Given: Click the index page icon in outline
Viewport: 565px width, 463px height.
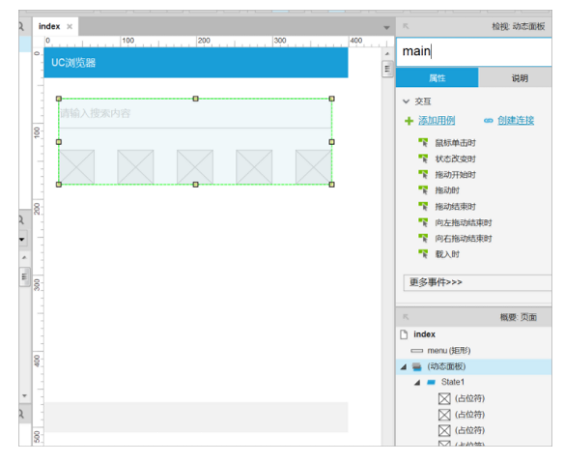Looking at the screenshot, I should click(404, 334).
